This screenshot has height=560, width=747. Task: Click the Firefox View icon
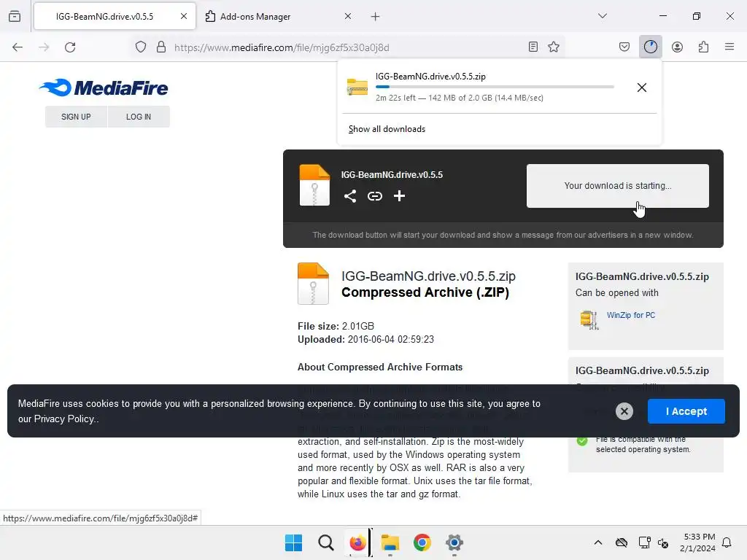pyautogui.click(x=15, y=16)
